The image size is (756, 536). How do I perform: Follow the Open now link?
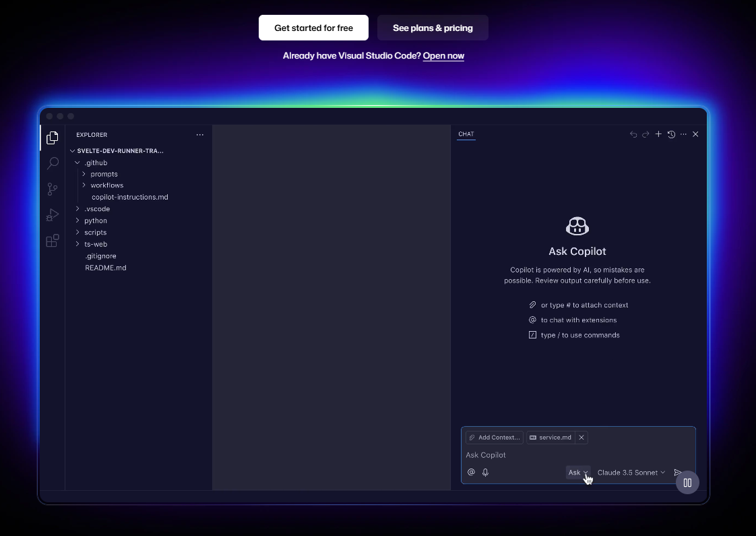click(443, 55)
